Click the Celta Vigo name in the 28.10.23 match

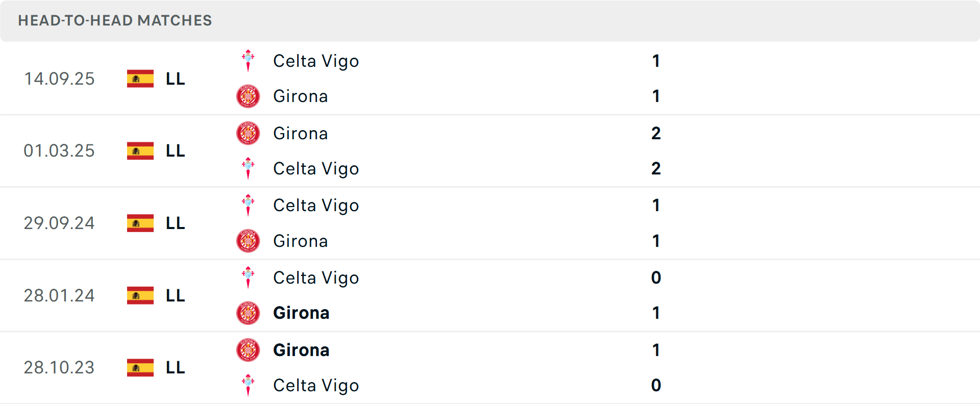click(x=316, y=385)
